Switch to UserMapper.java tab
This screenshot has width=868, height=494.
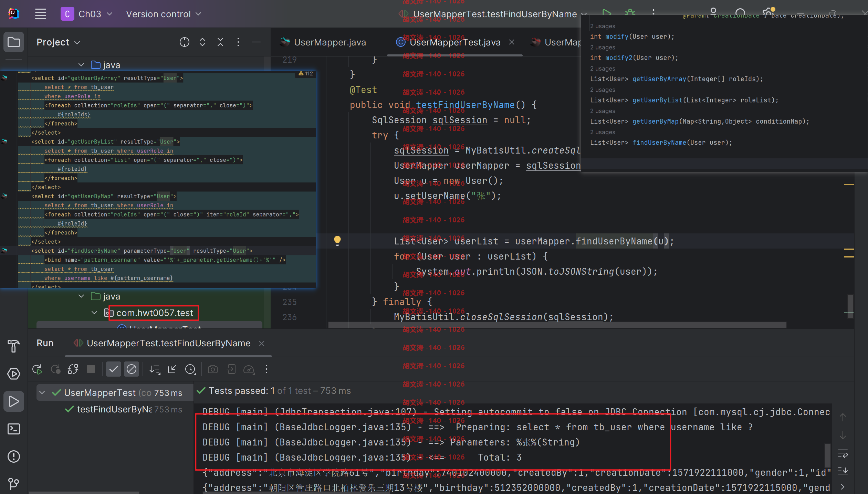pyautogui.click(x=323, y=42)
